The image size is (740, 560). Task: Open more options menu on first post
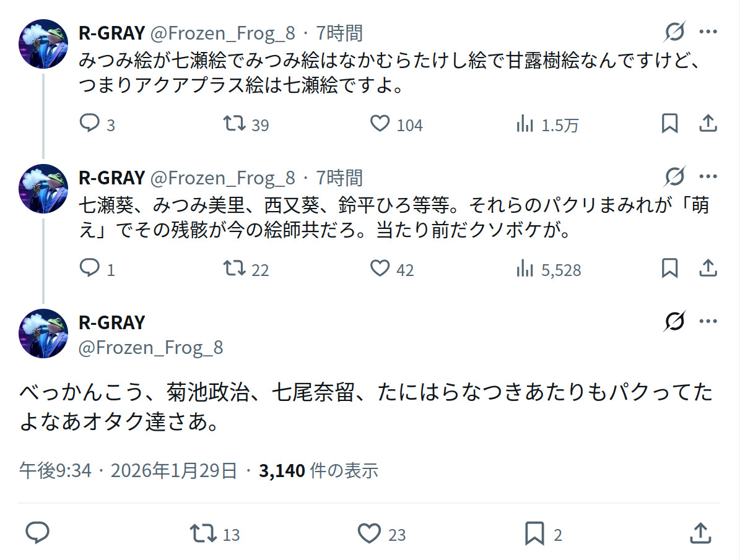click(x=708, y=32)
